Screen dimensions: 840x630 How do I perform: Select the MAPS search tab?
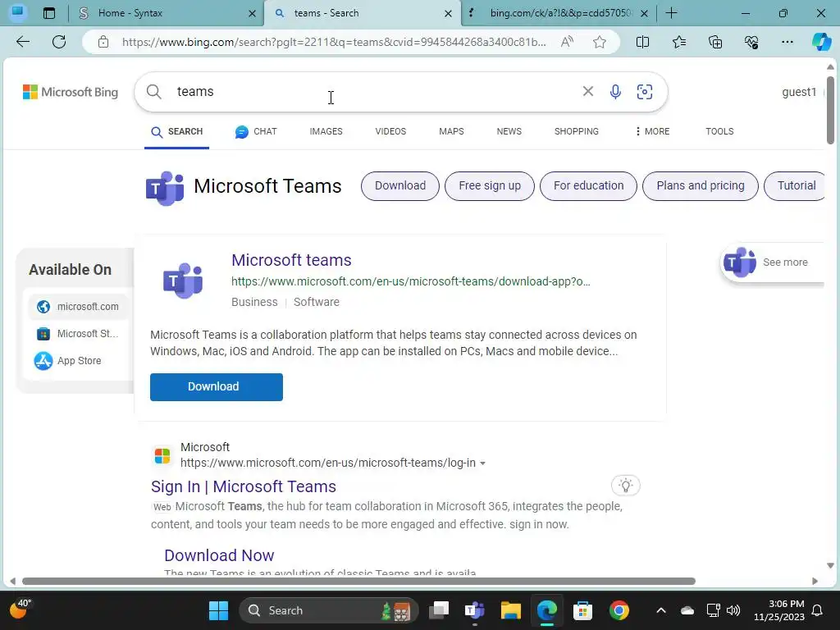click(451, 131)
